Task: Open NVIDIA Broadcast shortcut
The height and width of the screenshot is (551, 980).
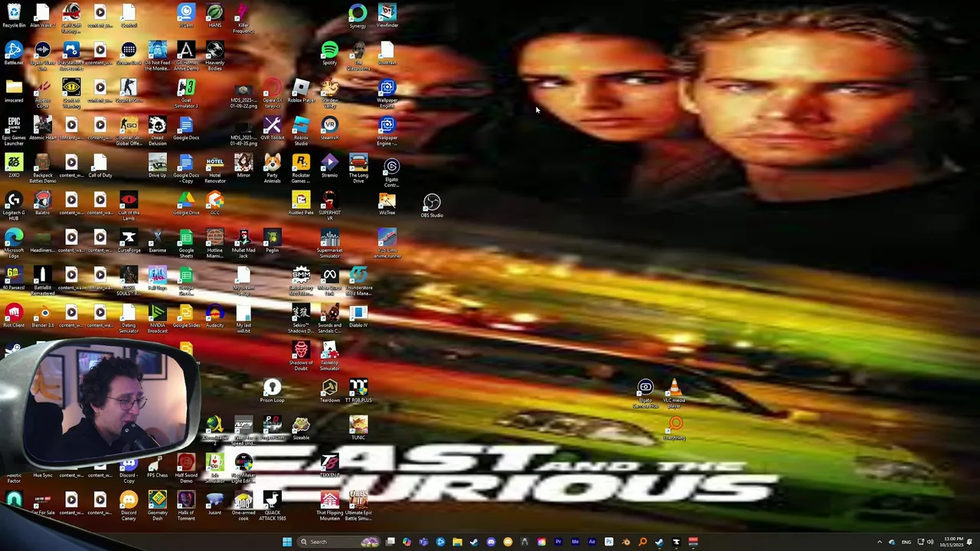Action: (x=157, y=318)
